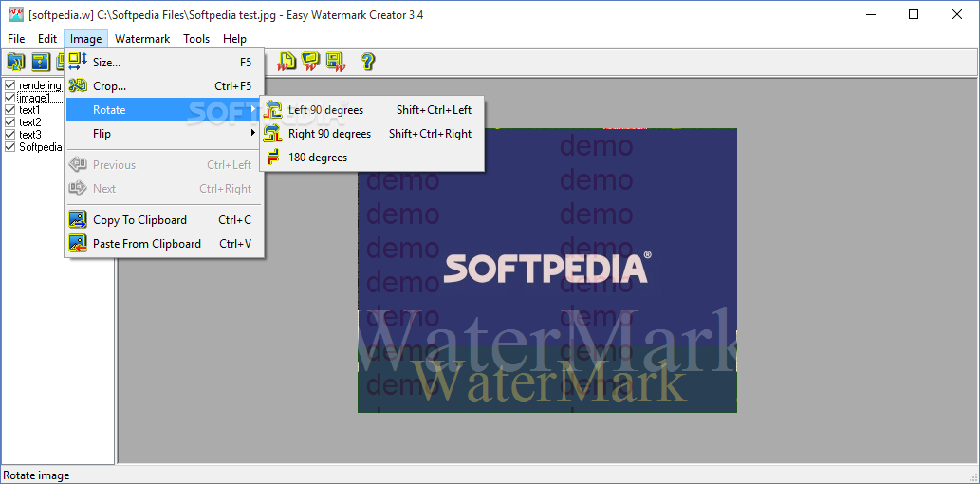
Task: Expand the Rotate submenu arrow
Action: pyautogui.click(x=253, y=109)
